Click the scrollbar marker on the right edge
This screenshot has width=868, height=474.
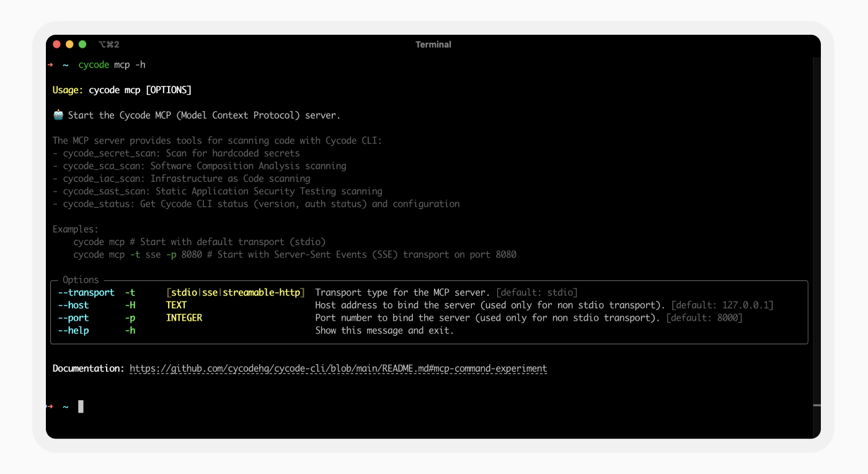(x=817, y=405)
